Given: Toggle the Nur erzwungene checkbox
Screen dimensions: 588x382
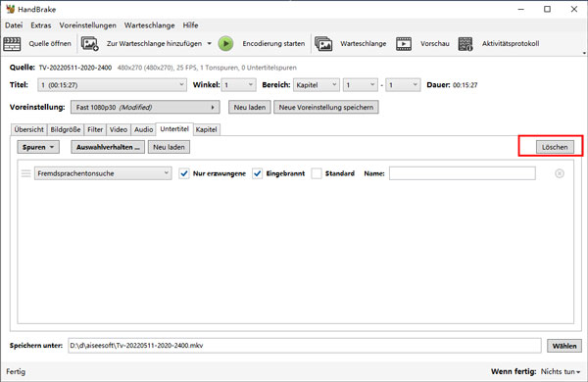Looking at the screenshot, I should (x=184, y=173).
